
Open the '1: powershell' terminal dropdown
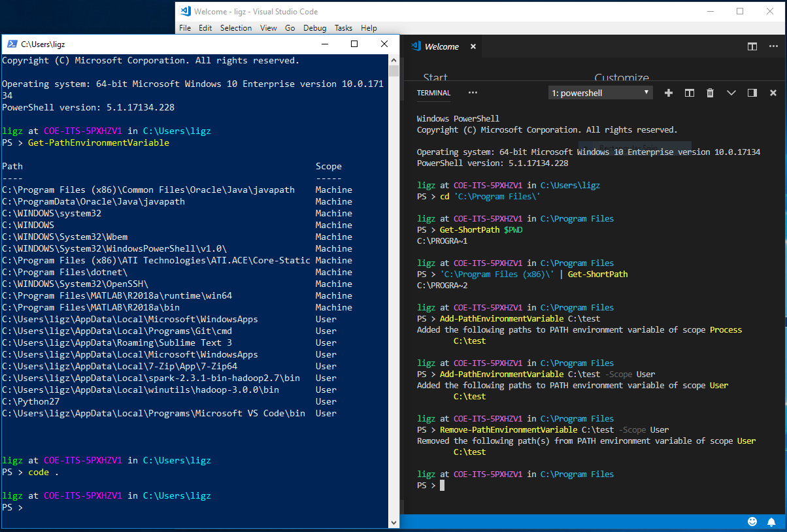pos(601,93)
